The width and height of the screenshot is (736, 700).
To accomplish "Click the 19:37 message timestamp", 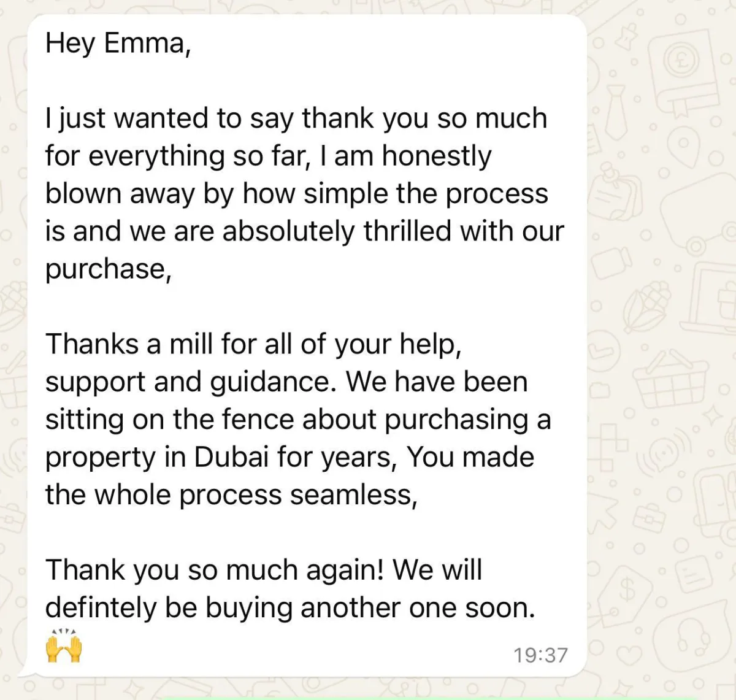I will click(x=540, y=655).
